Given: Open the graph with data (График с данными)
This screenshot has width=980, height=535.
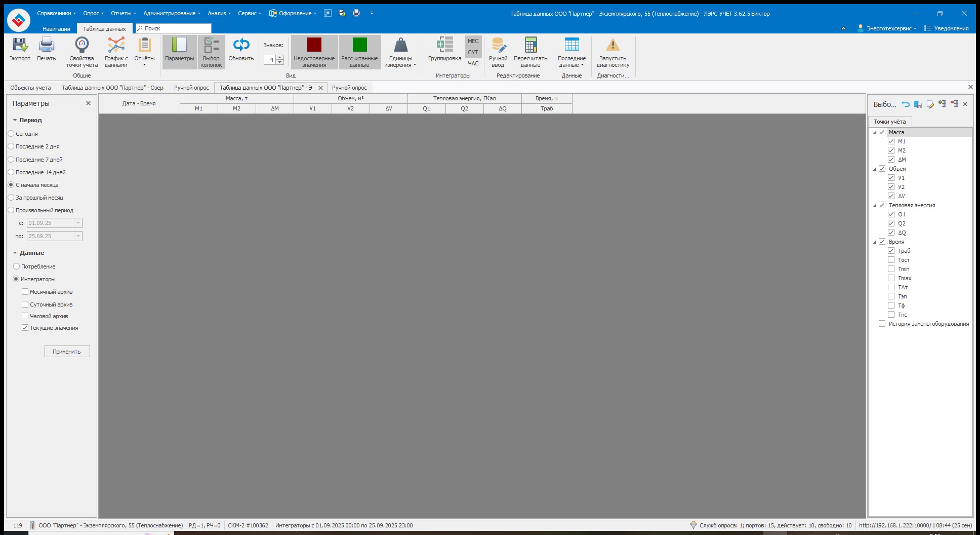Looking at the screenshot, I should click(x=116, y=46).
